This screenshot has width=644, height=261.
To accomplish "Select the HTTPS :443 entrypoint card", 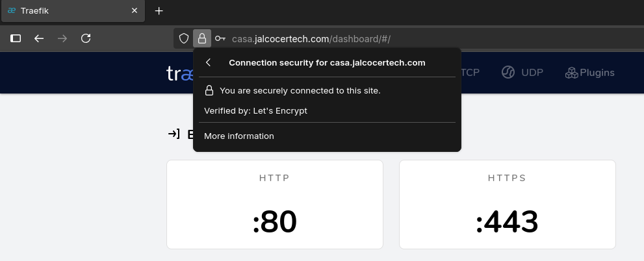I will (507, 204).
